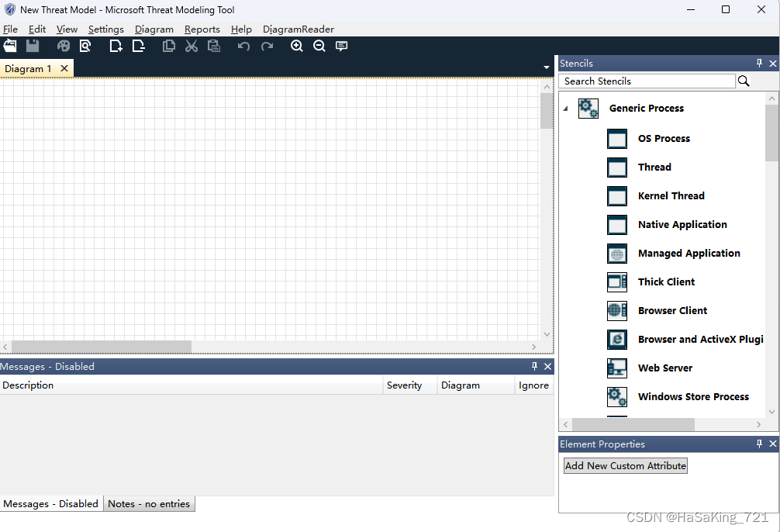
Task: Click the feedback comment icon
Action: (x=342, y=47)
